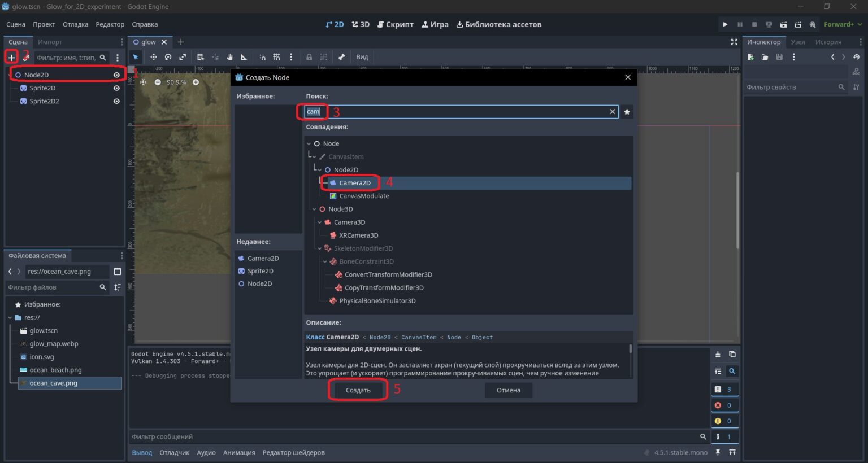Hide the Sprite2D2 node with eye icon
Image resolution: width=868 pixels, height=463 pixels.
point(116,101)
